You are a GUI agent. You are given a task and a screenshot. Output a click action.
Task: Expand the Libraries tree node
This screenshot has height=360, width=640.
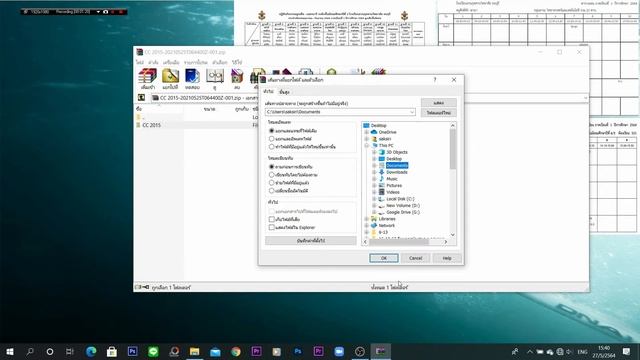367,219
